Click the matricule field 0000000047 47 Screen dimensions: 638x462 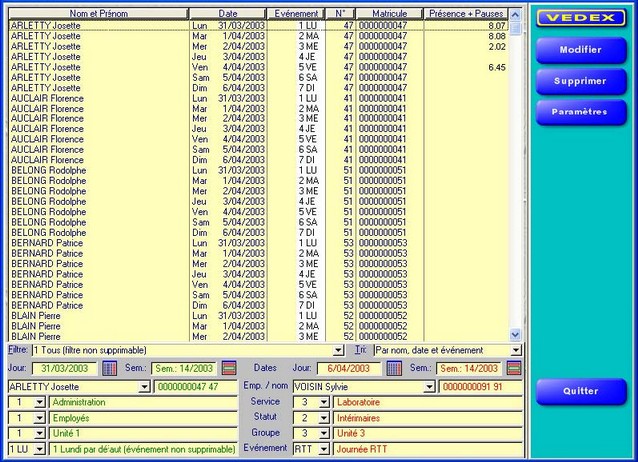(196, 387)
